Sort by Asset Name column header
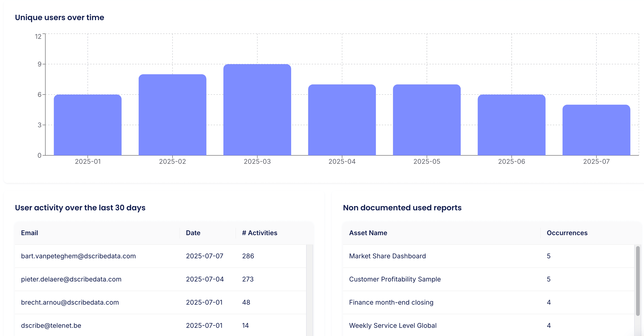Screen dimensions: 644x336 point(368,233)
